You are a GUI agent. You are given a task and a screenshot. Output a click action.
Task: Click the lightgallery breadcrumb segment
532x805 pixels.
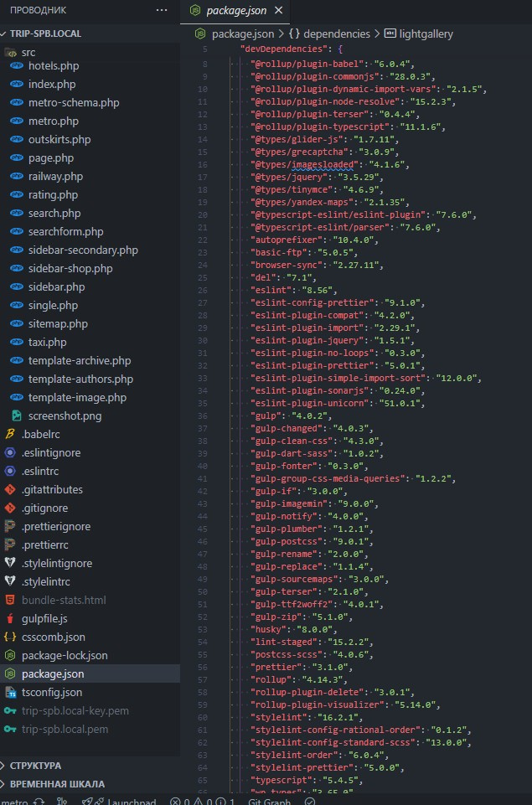(426, 34)
